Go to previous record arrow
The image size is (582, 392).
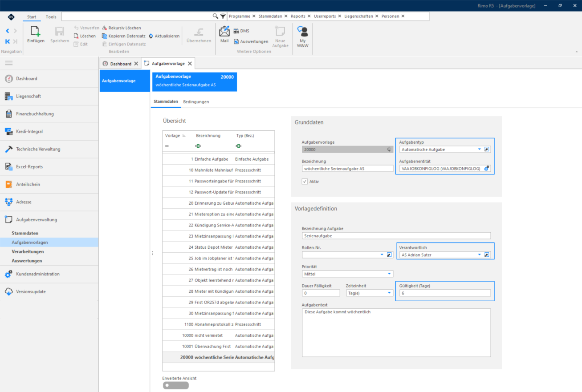8,31
